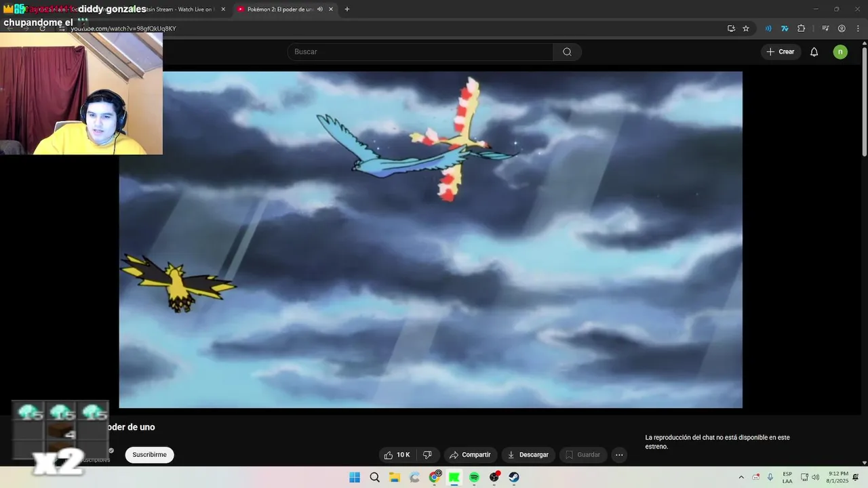Expand hidden system tray icons
868x488 pixels.
point(741,477)
